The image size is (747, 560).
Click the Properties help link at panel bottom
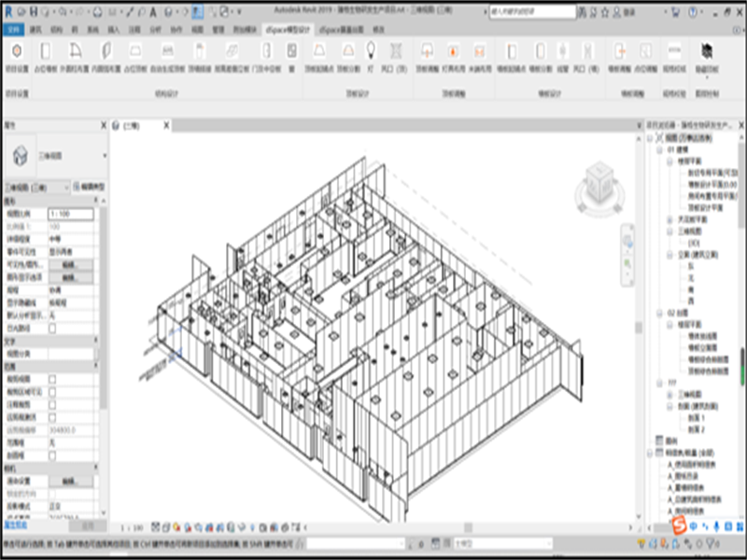[x=16, y=525]
